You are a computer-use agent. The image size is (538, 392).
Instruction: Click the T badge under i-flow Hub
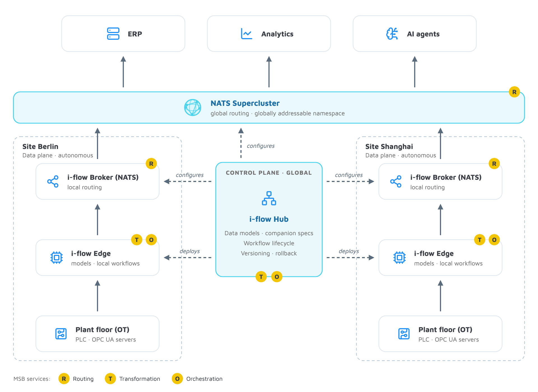click(261, 277)
